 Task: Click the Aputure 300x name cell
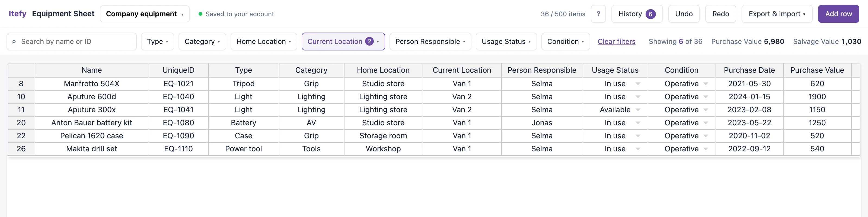pos(92,110)
